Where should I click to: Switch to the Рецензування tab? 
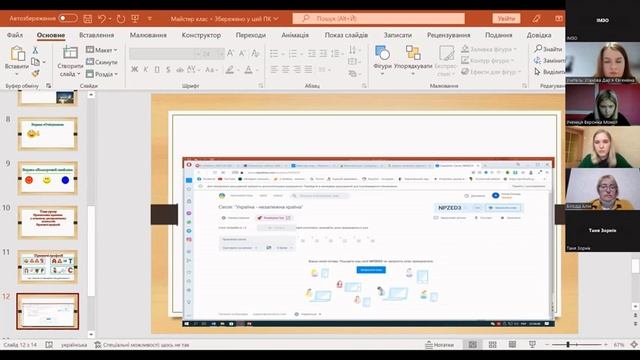point(449,35)
